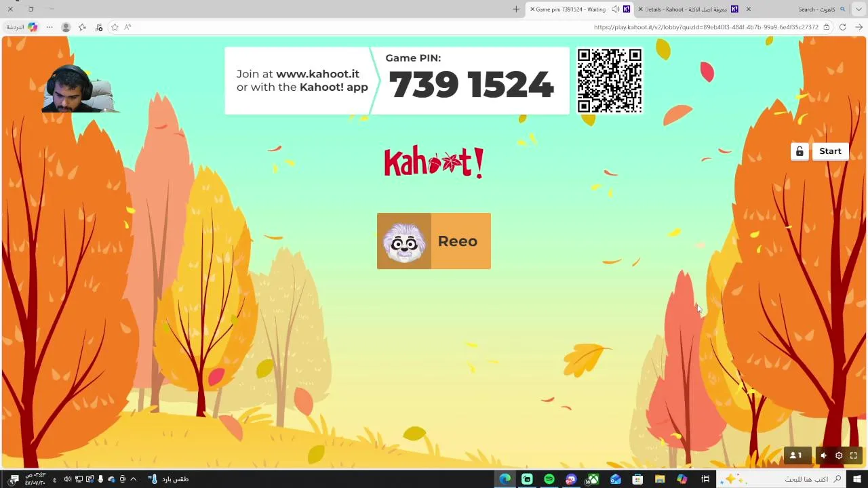Add this page to favorites
Viewport: 868px width, 488px height.
coord(115,27)
